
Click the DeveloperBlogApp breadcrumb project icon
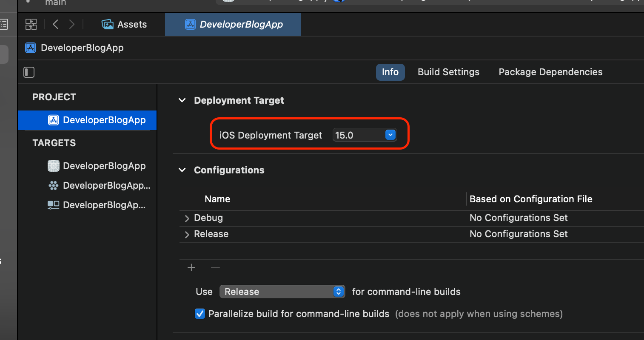(x=31, y=48)
